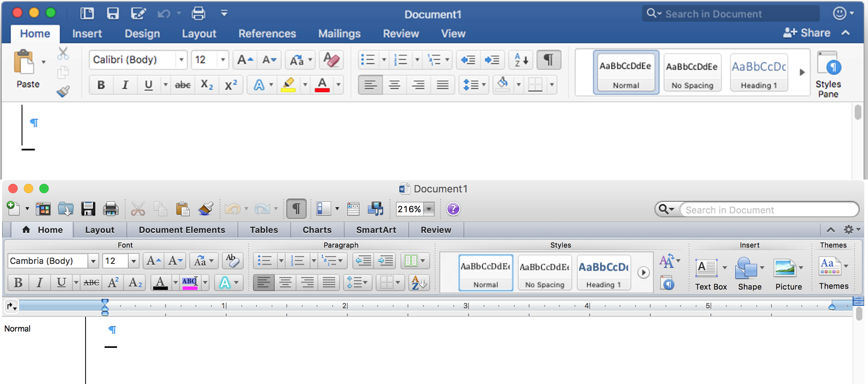Click yellow highlight color in upper ribbon
The height and width of the screenshot is (384, 868).
click(x=288, y=85)
